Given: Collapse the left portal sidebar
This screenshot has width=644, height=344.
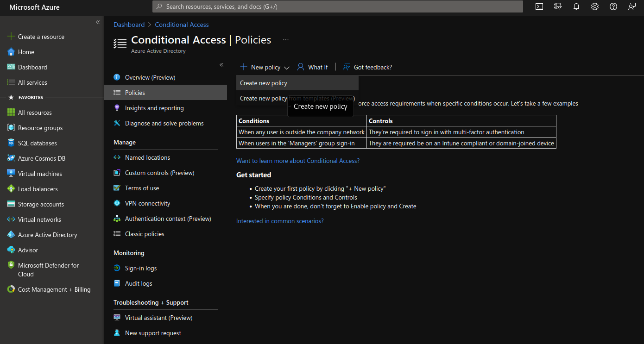Looking at the screenshot, I should [x=98, y=22].
